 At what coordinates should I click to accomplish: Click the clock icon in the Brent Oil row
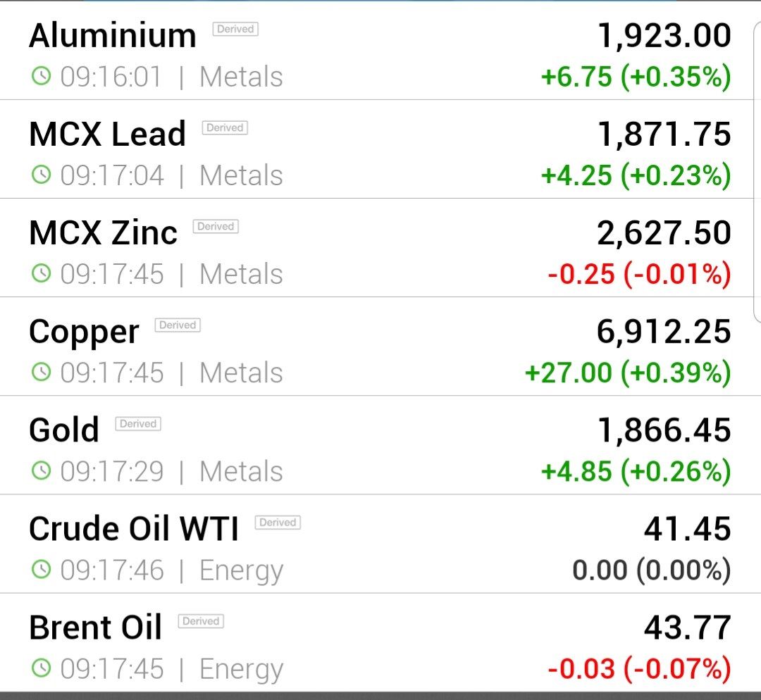click(42, 668)
